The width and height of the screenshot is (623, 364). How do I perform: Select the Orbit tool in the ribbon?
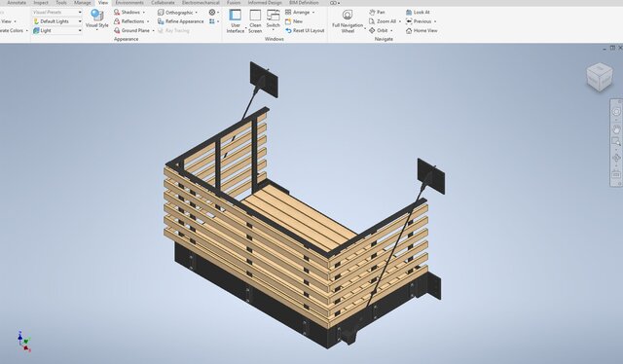(378, 30)
